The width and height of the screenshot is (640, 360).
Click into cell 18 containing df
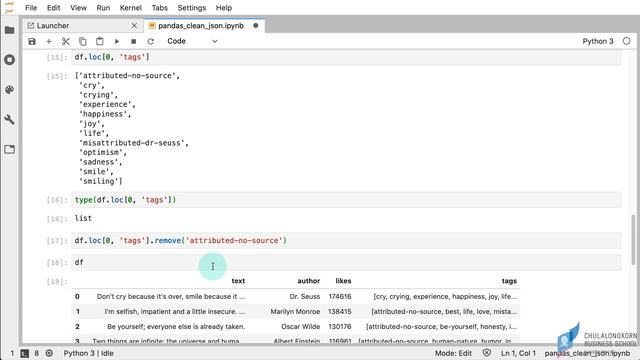pyautogui.click(x=346, y=262)
